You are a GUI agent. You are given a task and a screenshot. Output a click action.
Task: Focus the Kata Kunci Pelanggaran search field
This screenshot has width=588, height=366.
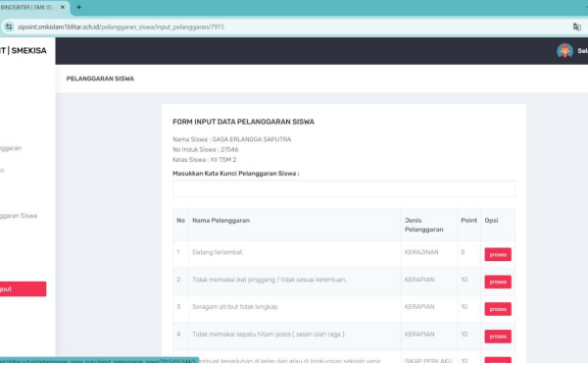point(344,188)
